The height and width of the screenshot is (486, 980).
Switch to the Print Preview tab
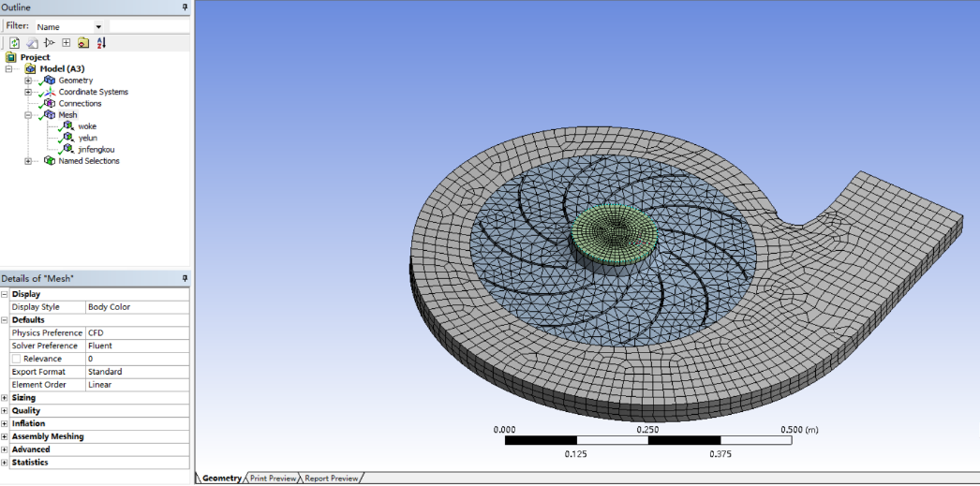pyautogui.click(x=273, y=479)
